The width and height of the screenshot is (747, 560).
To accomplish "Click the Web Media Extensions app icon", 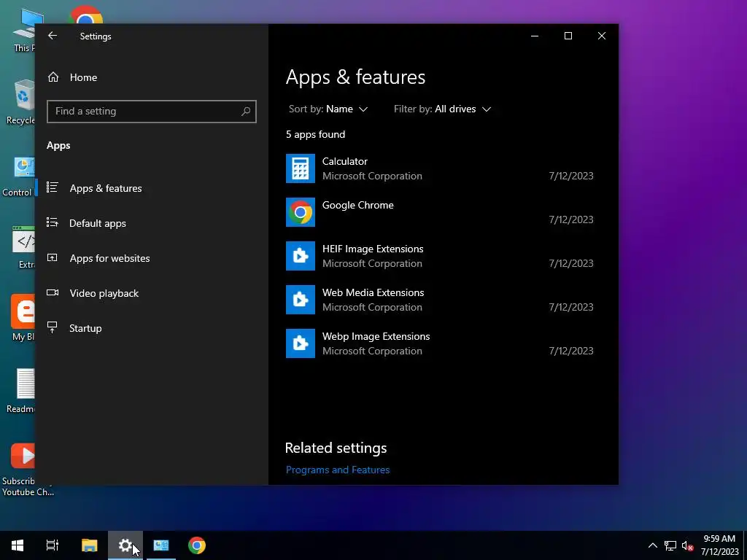I will click(x=300, y=300).
